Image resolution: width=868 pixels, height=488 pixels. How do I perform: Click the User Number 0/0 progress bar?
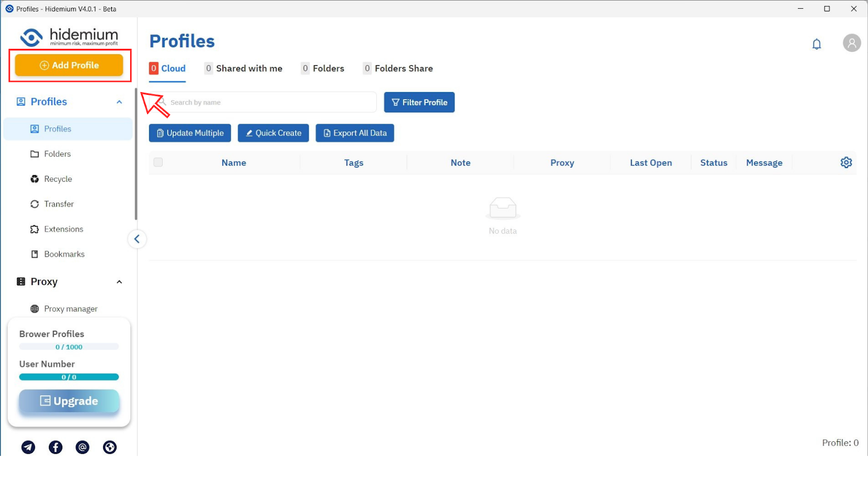pos(69,377)
